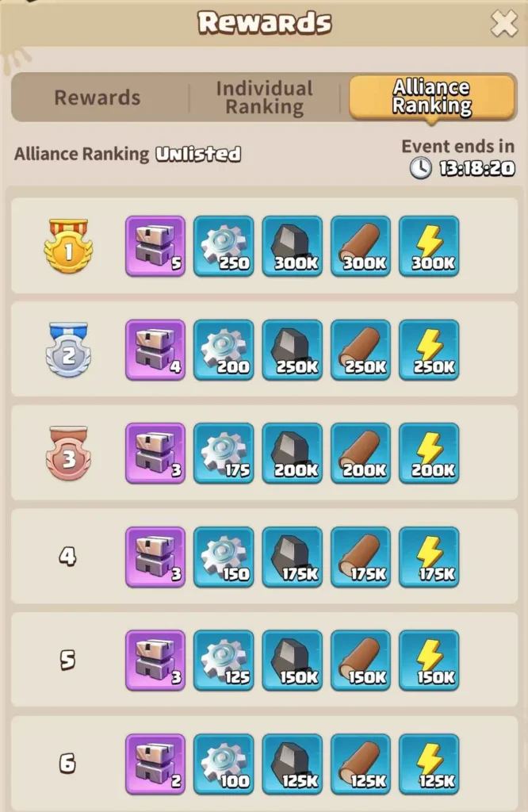Close the Rewards window
Screen dimensions: 528x812
[503, 23]
